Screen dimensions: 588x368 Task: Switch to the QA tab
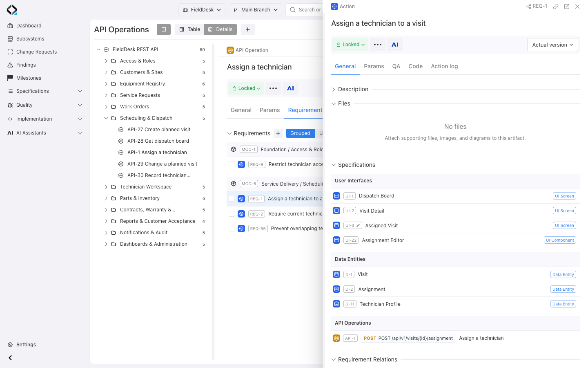[396, 66]
